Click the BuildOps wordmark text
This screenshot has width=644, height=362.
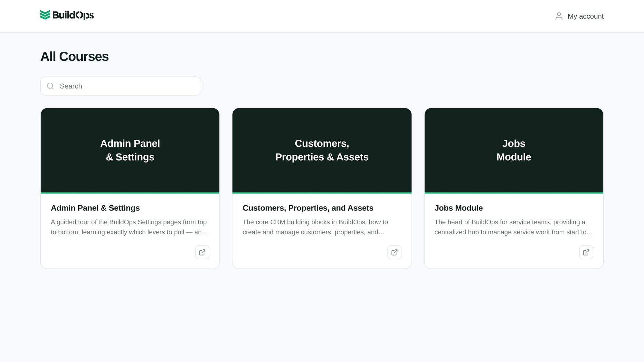click(73, 15)
